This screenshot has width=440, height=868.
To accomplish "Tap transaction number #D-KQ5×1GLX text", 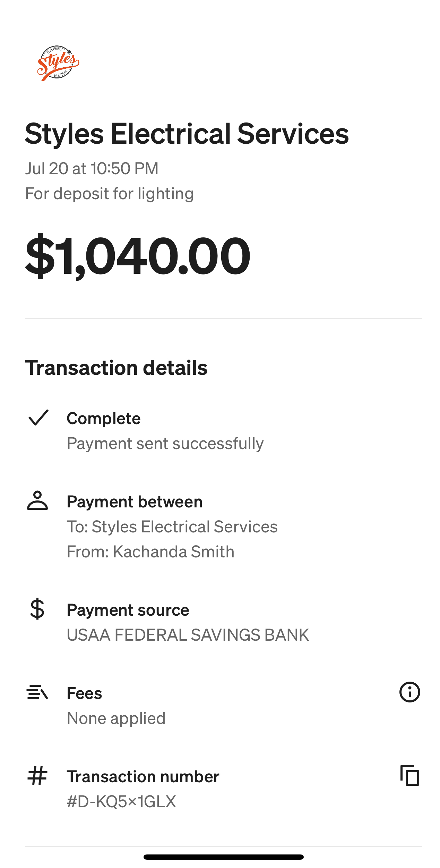I will click(x=121, y=801).
